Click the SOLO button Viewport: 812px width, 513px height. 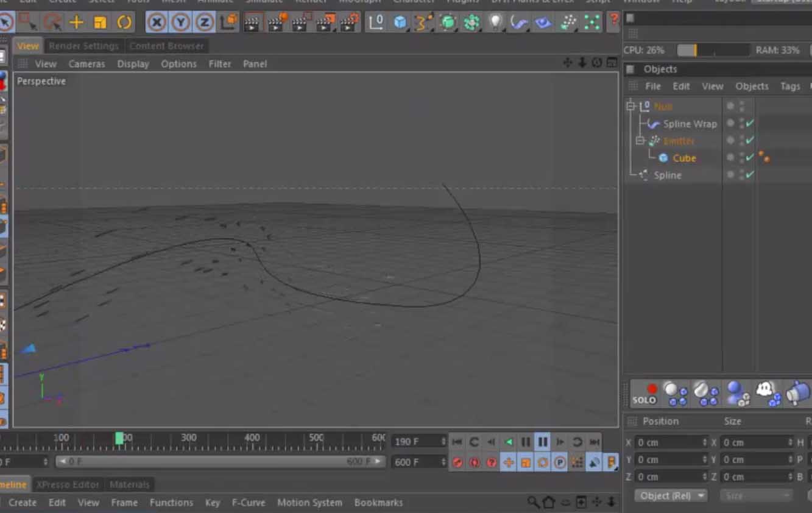pos(644,394)
